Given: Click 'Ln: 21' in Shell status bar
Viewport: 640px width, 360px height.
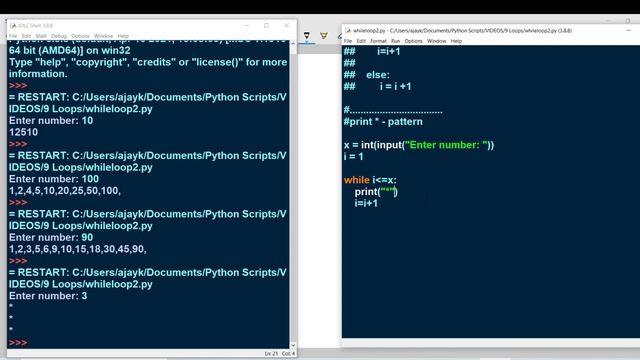Looking at the screenshot, I should coord(271,353).
